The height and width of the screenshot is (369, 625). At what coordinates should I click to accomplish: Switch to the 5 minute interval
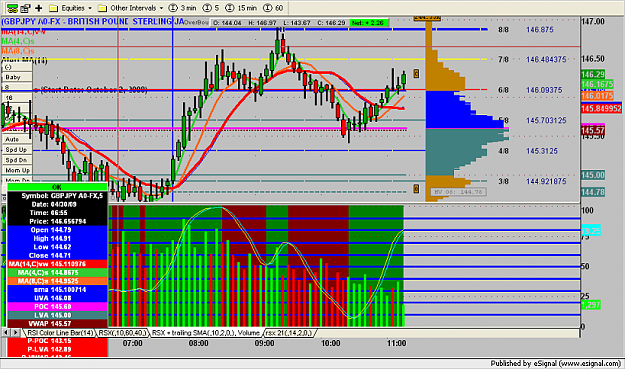point(217,8)
